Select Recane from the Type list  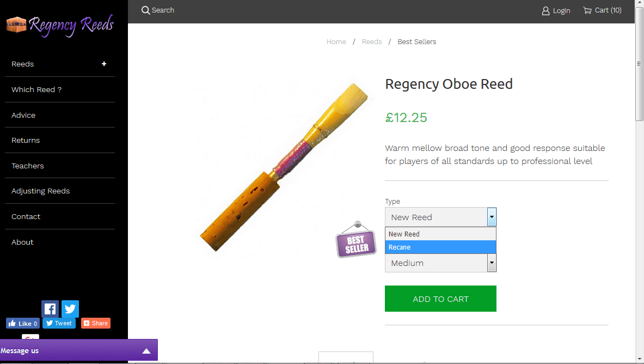(440, 247)
